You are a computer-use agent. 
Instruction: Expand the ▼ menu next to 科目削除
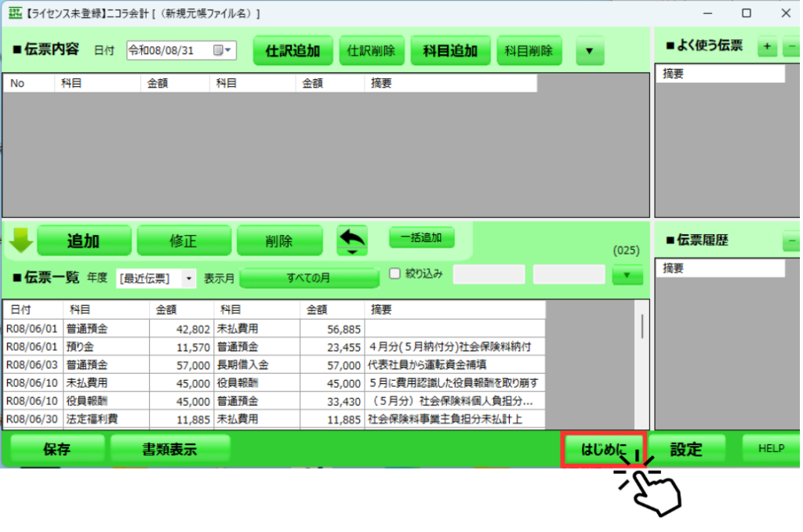[x=590, y=51]
